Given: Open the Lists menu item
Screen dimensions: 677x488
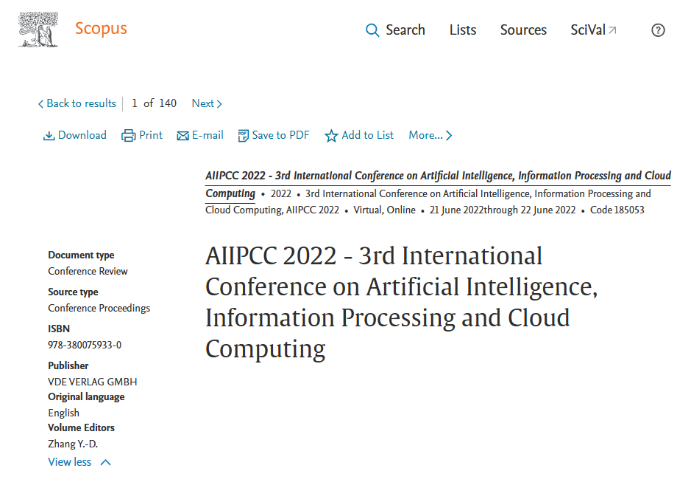Looking at the screenshot, I should point(463,30).
